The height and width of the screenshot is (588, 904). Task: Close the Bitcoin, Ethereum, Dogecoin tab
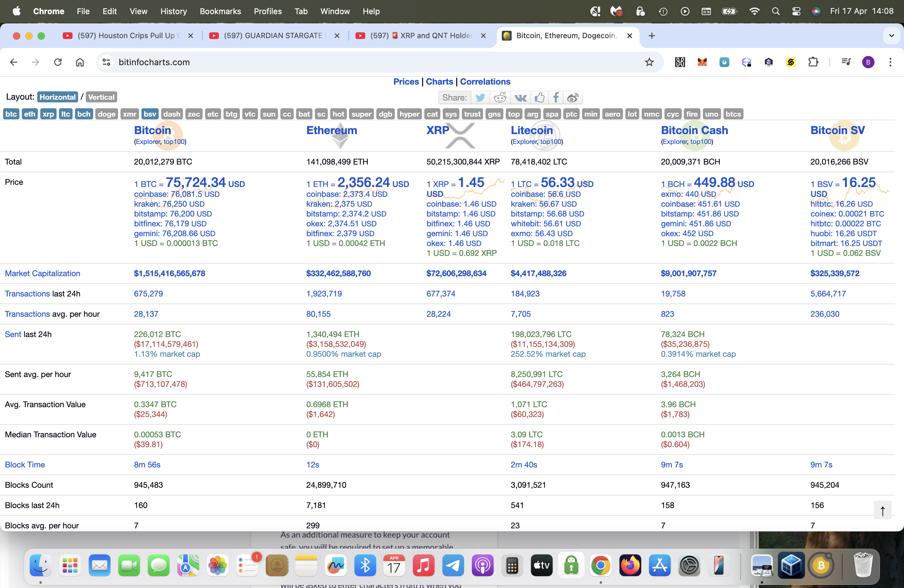tap(630, 36)
